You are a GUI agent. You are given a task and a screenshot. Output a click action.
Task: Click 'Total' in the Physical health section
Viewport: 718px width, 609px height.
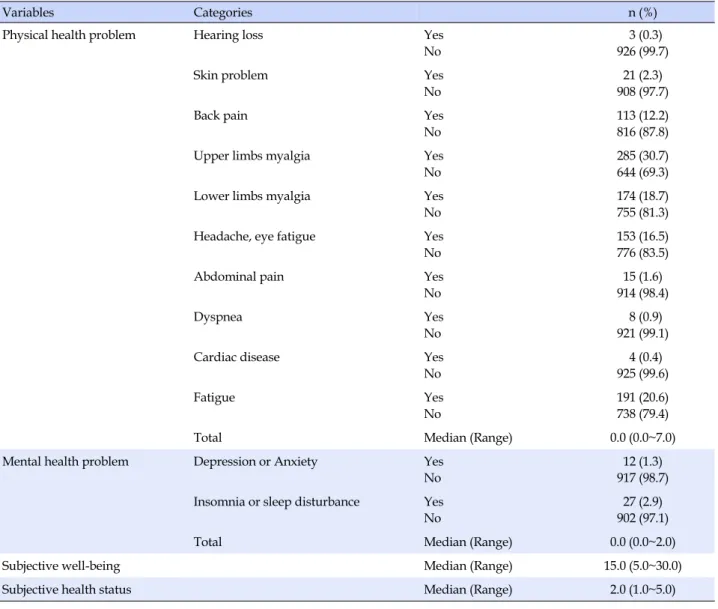pyautogui.click(x=207, y=438)
